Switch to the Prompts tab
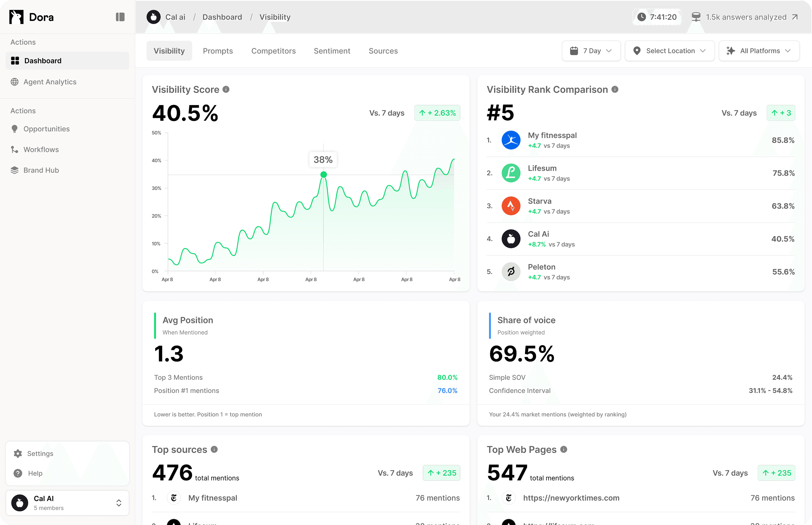The image size is (812, 525). click(218, 51)
